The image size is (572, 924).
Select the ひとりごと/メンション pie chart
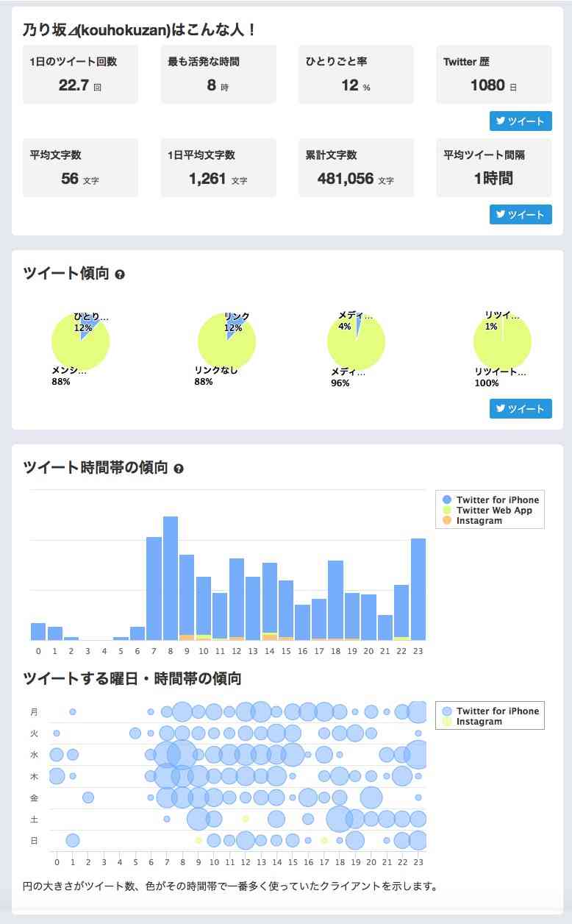pyautogui.click(x=80, y=342)
